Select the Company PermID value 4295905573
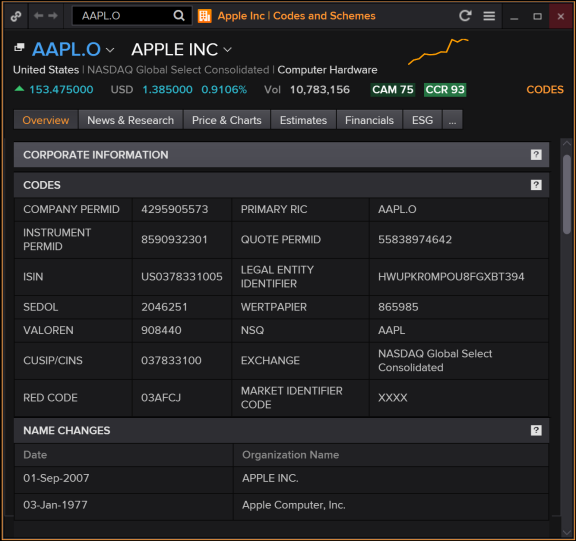Viewport: 576px width, 541px height. pyautogui.click(x=174, y=209)
